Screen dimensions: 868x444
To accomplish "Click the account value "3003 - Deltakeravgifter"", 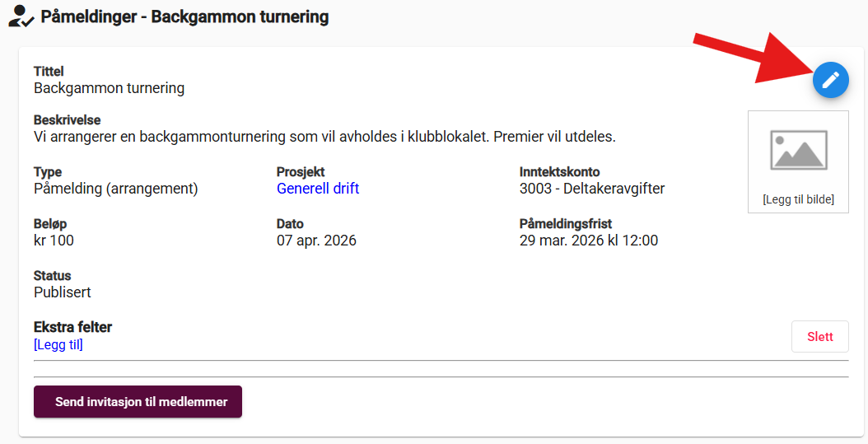I will [591, 189].
